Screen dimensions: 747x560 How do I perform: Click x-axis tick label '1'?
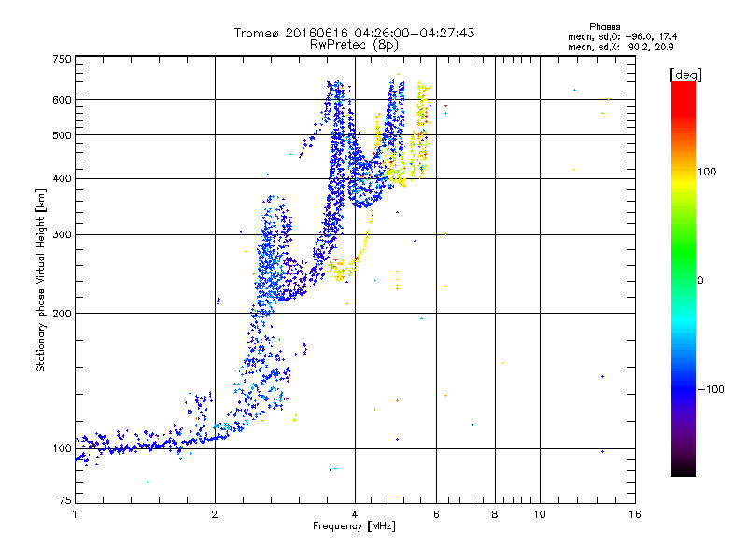[75, 514]
